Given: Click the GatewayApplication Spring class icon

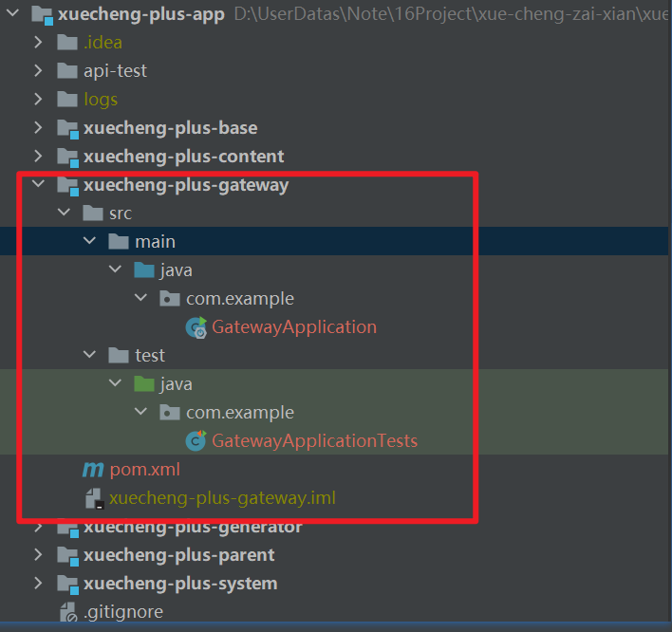Looking at the screenshot, I should pyautogui.click(x=196, y=327).
